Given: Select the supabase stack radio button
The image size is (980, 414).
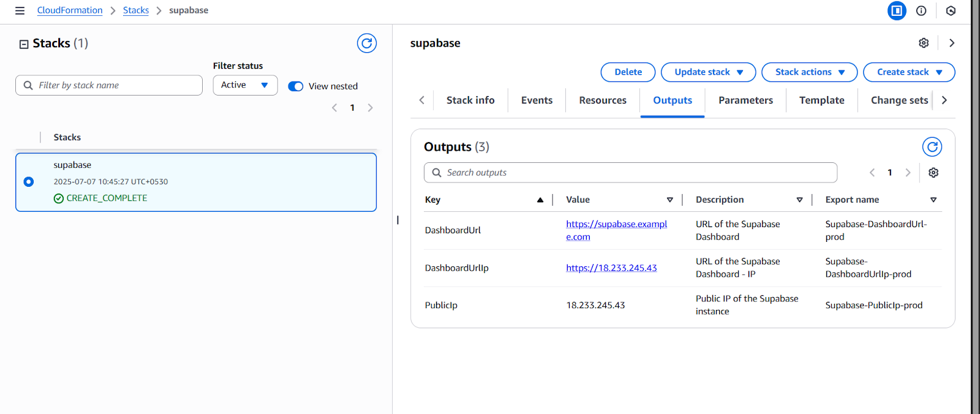Looking at the screenshot, I should pyautogui.click(x=29, y=182).
